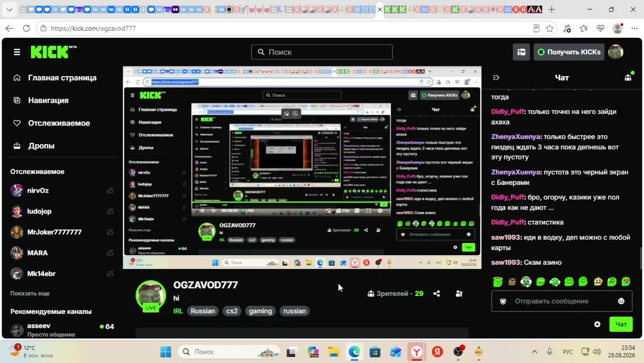644x363 pixels.
Task: Send message with green Чат button
Action: coord(621,324)
